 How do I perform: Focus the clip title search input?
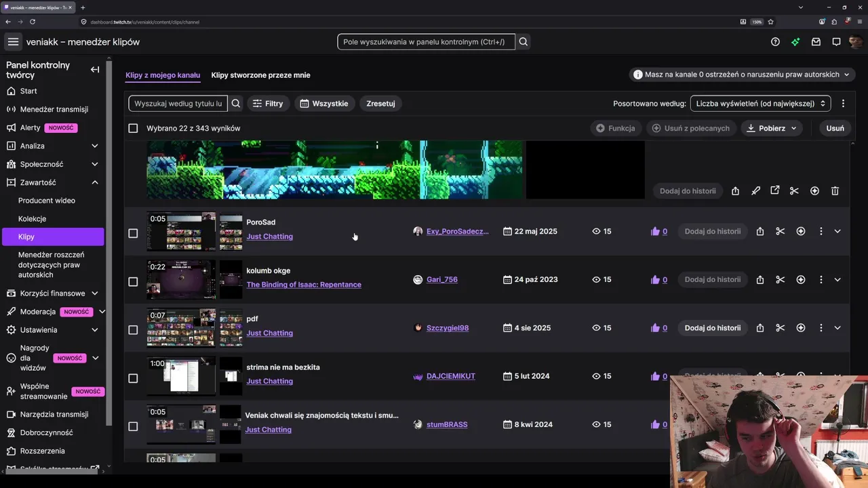[178, 104]
